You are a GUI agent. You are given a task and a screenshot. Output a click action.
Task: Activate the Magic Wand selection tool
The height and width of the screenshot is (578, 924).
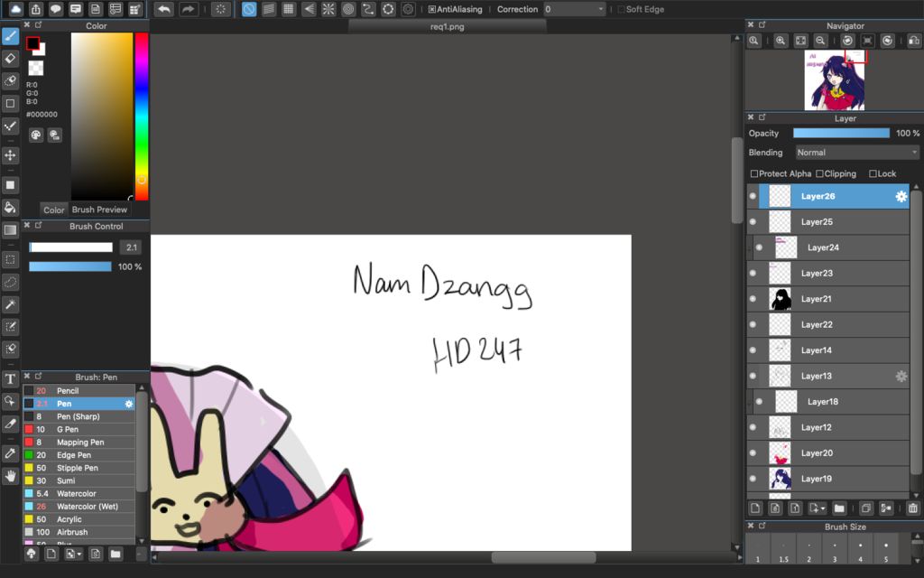pyautogui.click(x=11, y=304)
